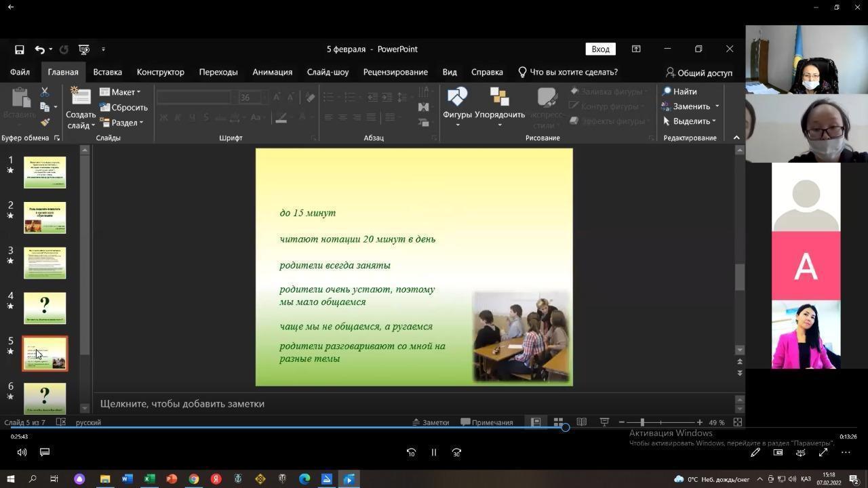Screen dimensions: 868x488
Task: Switch to slide sorter view icon
Action: click(558, 422)
